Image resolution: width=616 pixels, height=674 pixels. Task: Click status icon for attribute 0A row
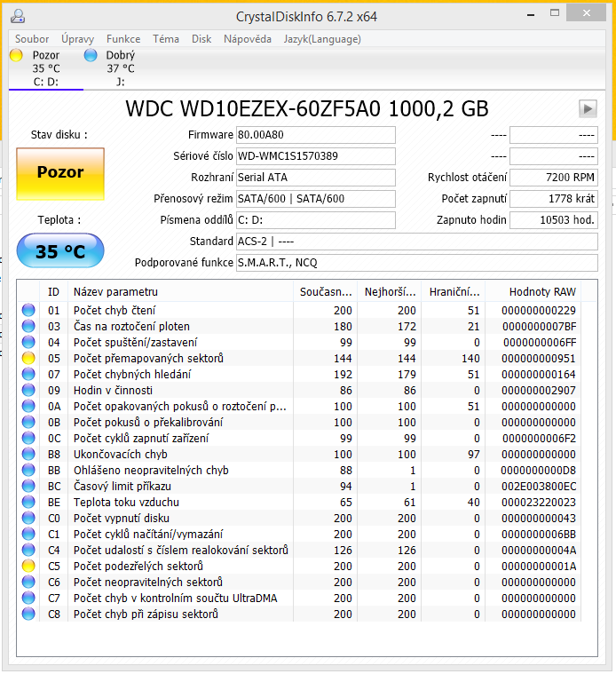[x=28, y=406]
